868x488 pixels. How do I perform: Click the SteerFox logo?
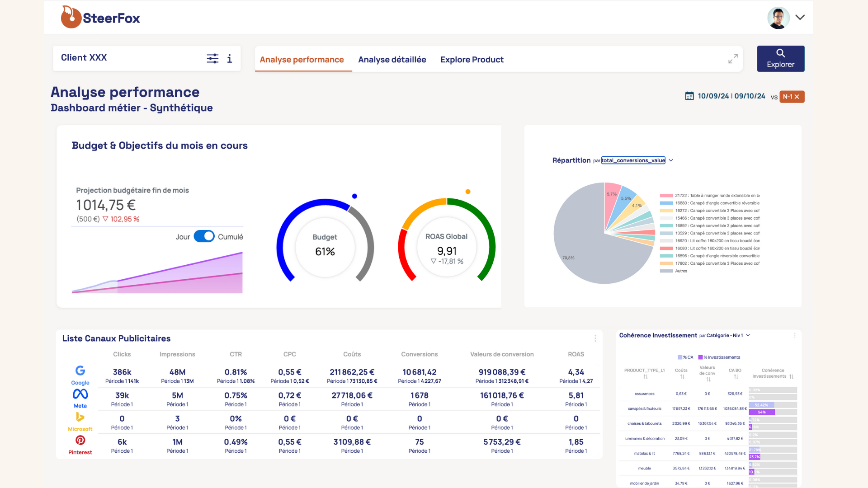point(100,18)
